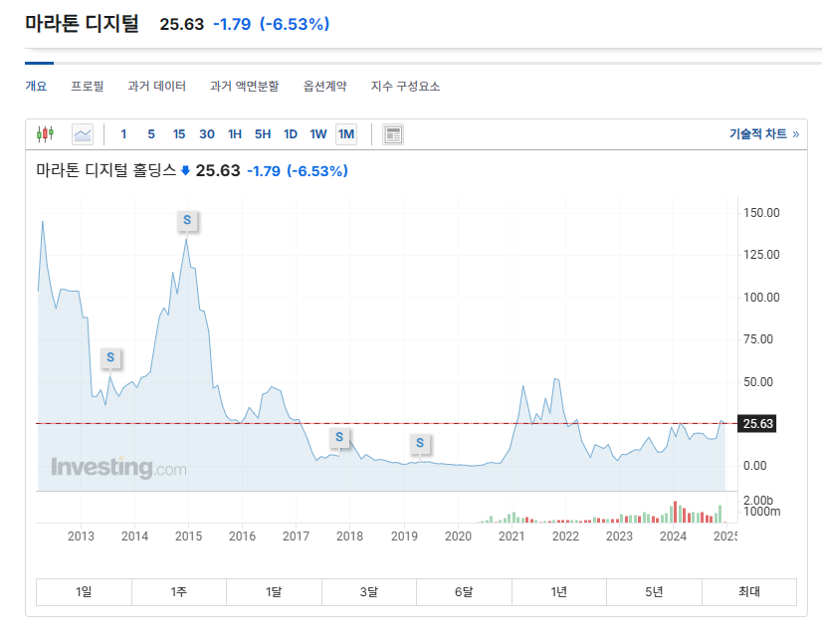Image resolution: width=822 pixels, height=644 pixels.
Task: Set chart interval to 5 minutes
Action: pos(151,134)
